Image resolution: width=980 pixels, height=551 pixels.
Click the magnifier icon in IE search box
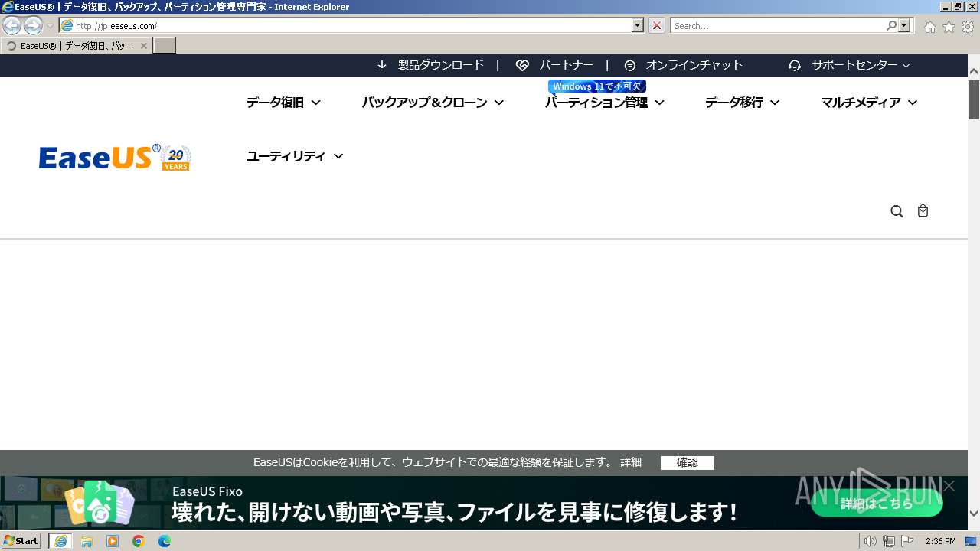coord(891,26)
